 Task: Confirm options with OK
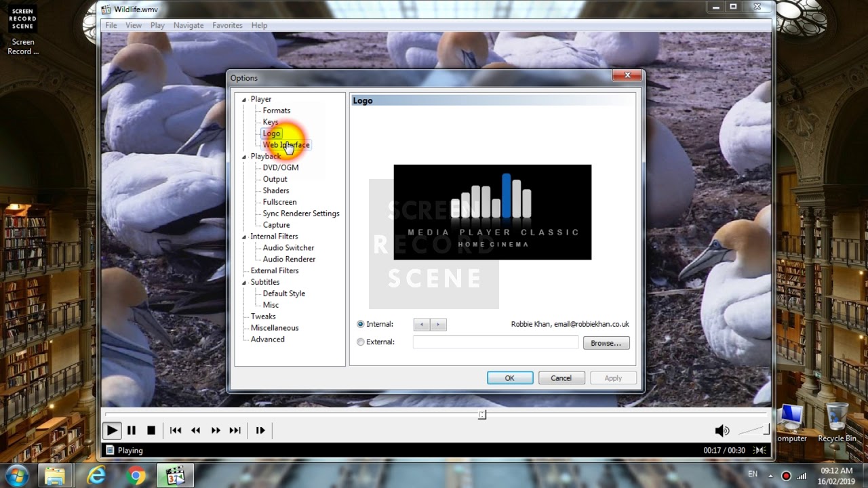pyautogui.click(x=510, y=378)
